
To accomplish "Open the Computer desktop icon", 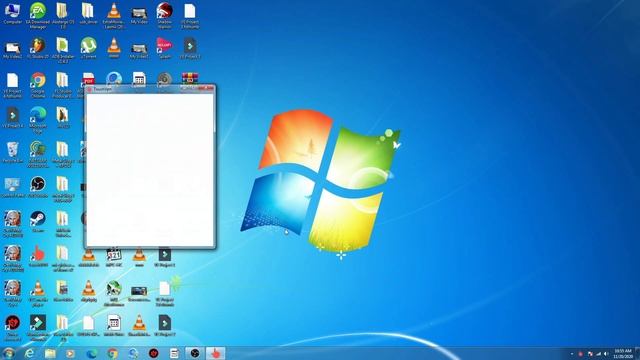I will point(12,13).
